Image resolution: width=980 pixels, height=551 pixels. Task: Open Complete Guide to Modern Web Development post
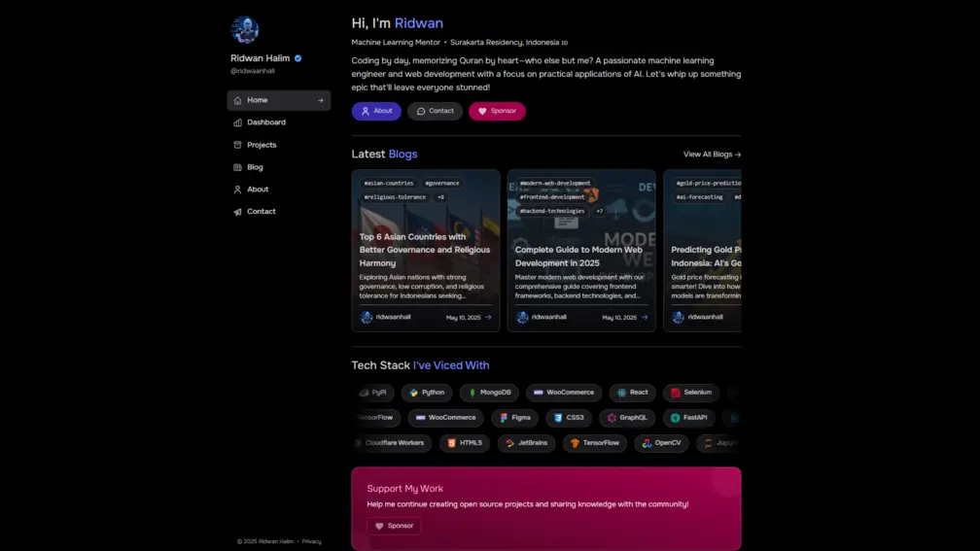[581, 251]
